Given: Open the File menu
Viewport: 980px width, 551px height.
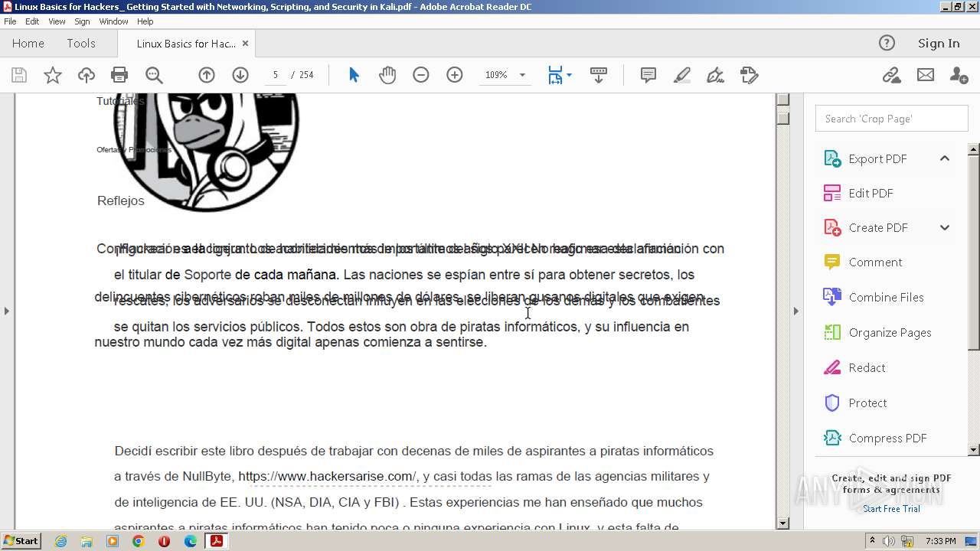Looking at the screenshot, I should click(x=10, y=21).
